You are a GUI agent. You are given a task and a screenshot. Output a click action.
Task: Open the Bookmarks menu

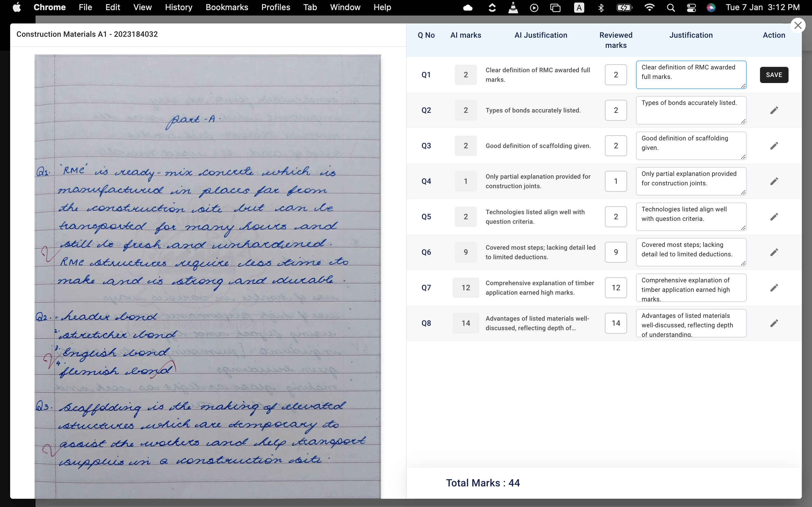point(227,7)
